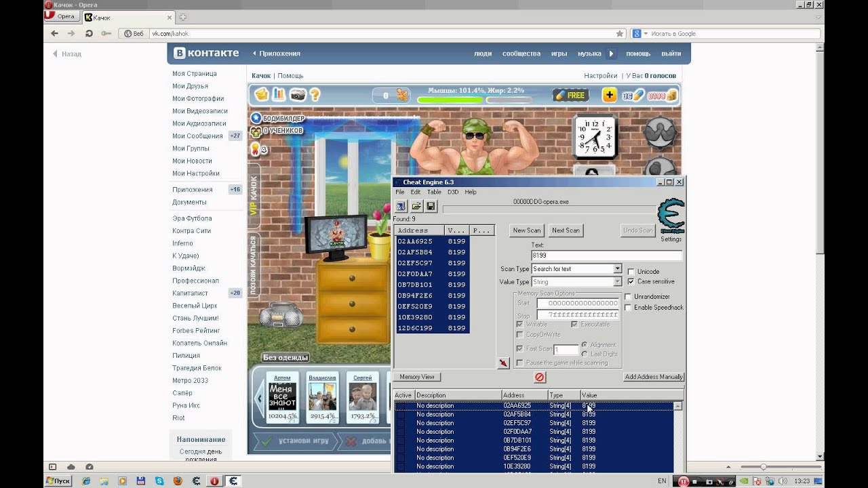The width and height of the screenshot is (868, 488).
Task: Enable the Unrandomizer checkbox
Action: click(628, 297)
